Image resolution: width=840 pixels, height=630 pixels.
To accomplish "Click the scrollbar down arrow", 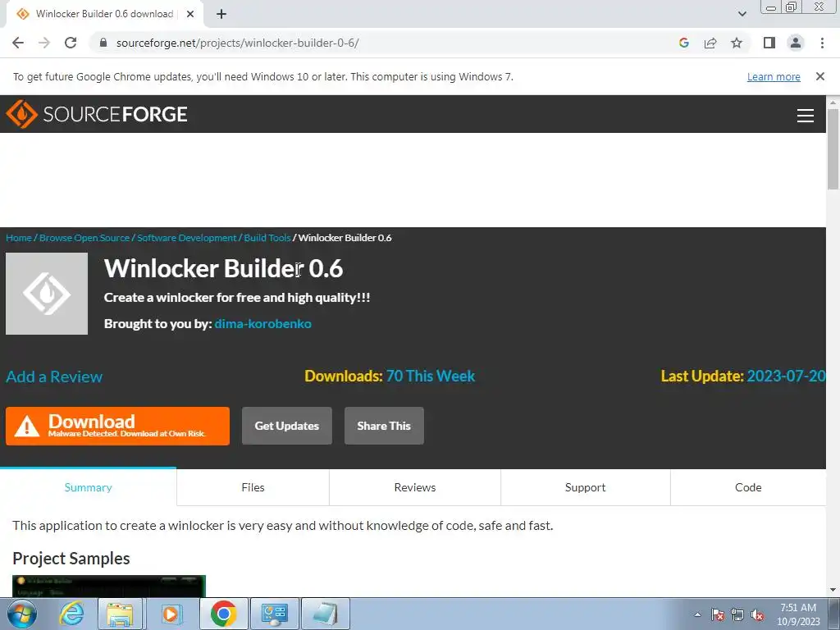I will click(x=833, y=591).
